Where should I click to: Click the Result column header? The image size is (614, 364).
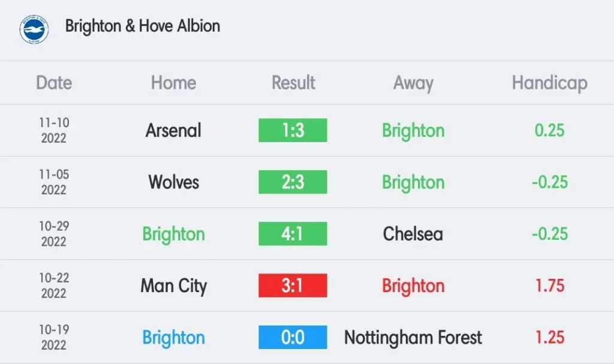(293, 83)
